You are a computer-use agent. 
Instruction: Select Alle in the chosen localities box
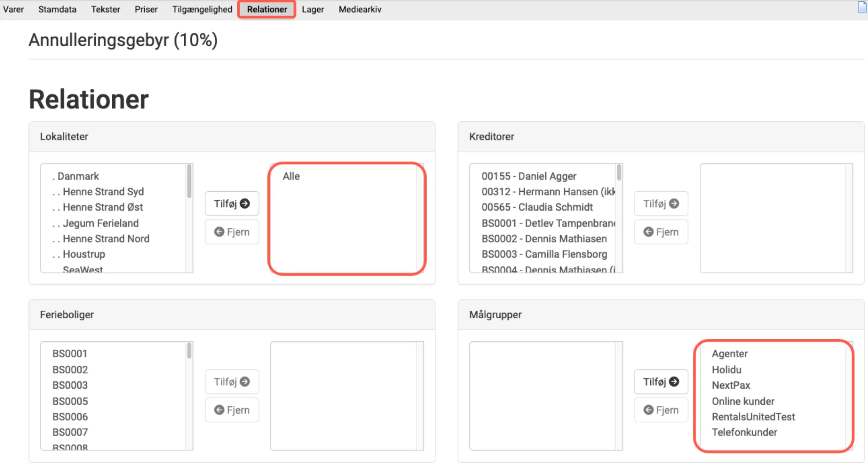pyautogui.click(x=291, y=176)
